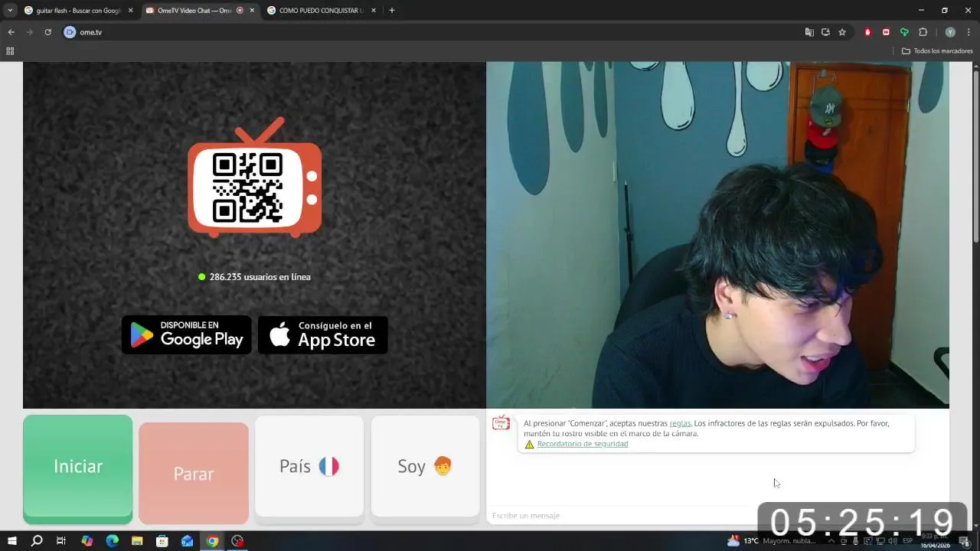This screenshot has height=551, width=980.
Task: Open the Chrome profile avatar
Action: (x=950, y=32)
